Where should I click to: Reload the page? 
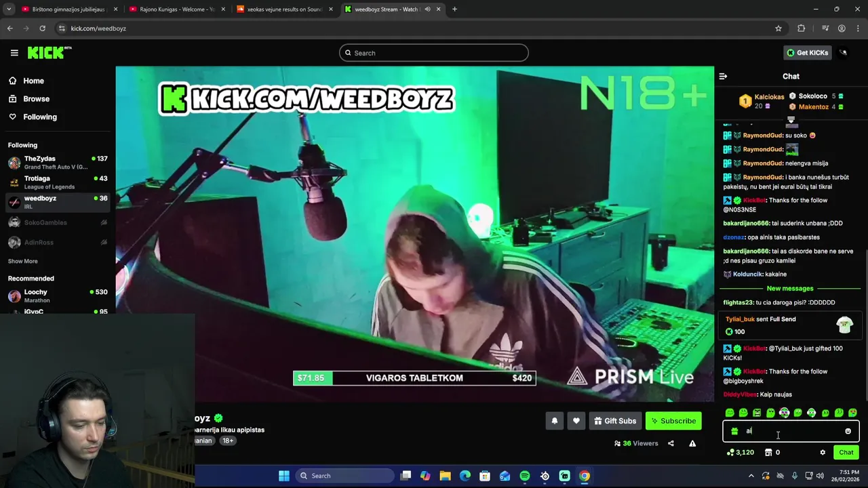[42, 28]
